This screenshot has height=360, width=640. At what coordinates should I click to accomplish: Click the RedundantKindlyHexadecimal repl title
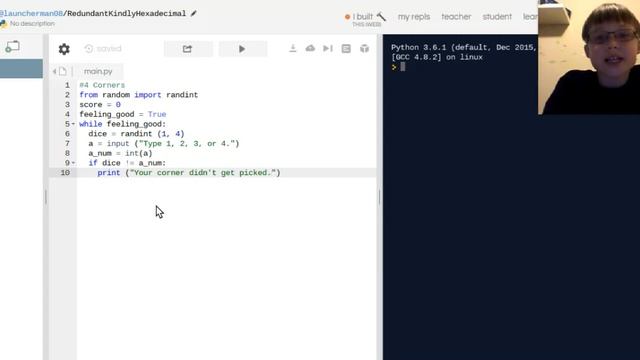point(127,13)
